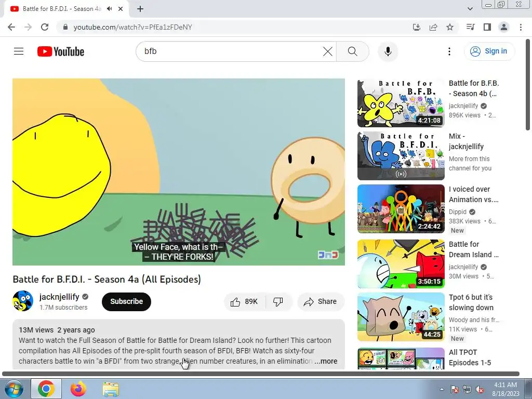
Task: Clear the search box with X
Action: tap(327, 51)
